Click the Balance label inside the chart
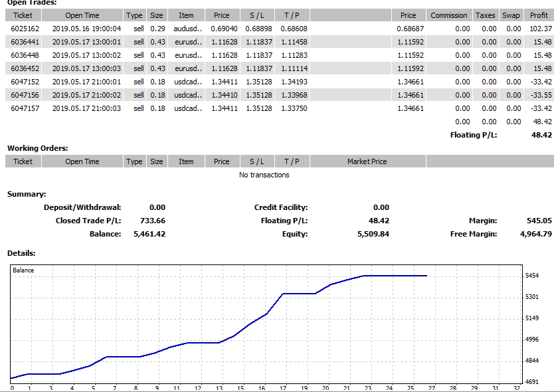Viewport: 560px width, 392px height. coord(23,270)
